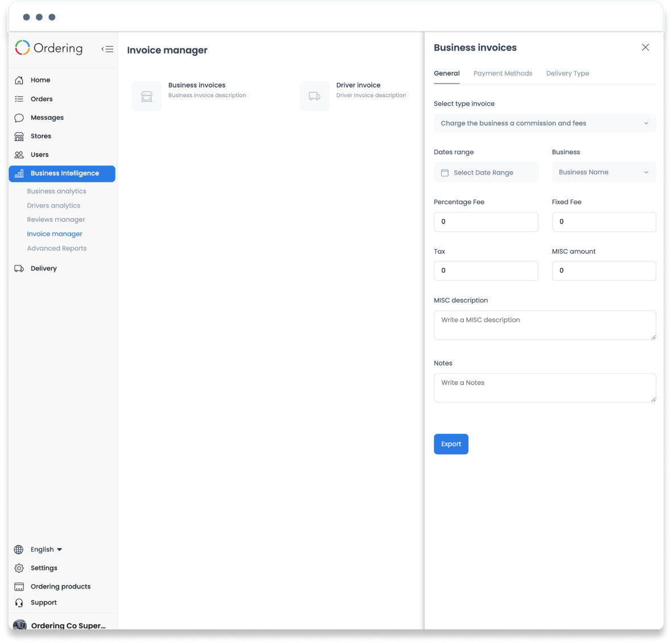Close the Business invoices panel

pyautogui.click(x=645, y=48)
